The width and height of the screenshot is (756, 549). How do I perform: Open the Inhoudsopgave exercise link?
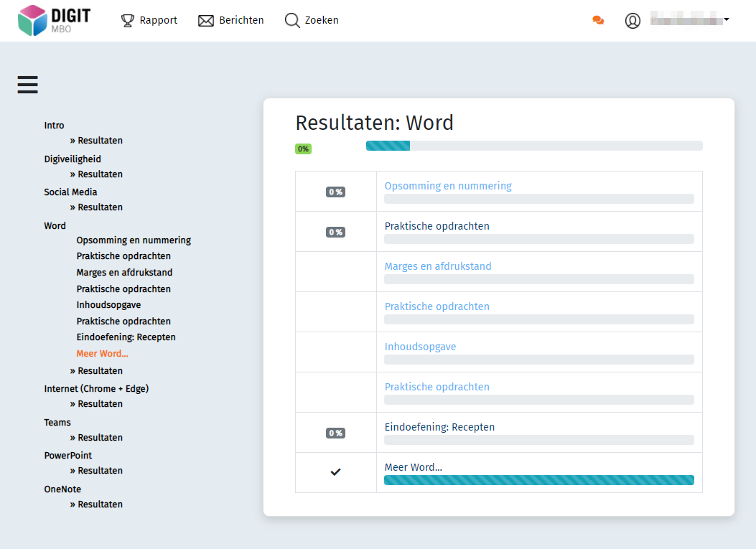click(x=420, y=346)
